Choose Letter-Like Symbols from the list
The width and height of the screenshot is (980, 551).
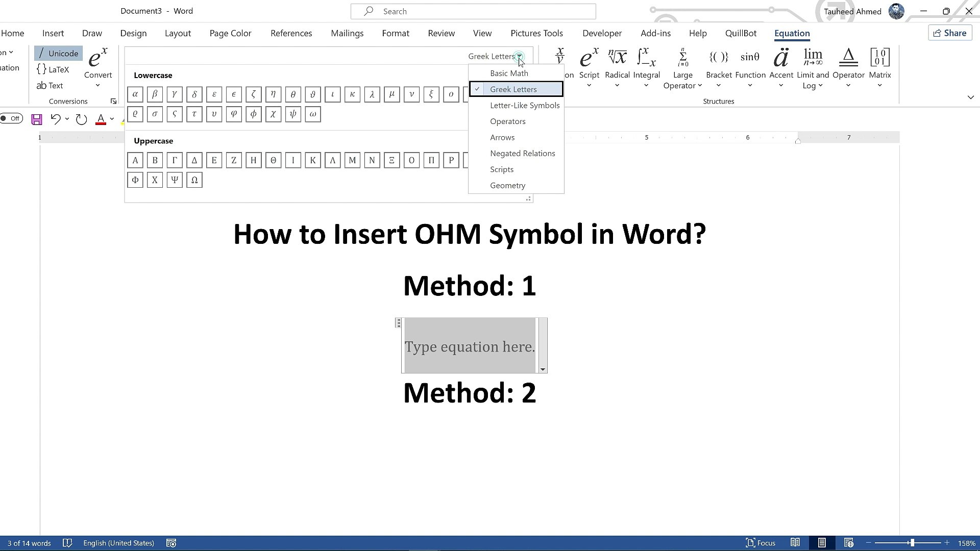[x=524, y=105]
